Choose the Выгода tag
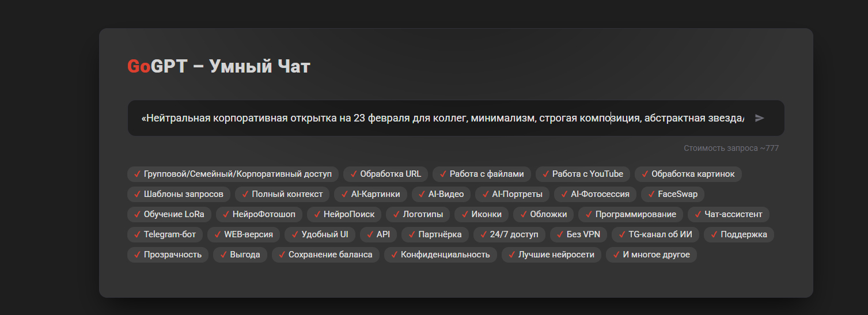The height and width of the screenshot is (315, 868). 240,255
